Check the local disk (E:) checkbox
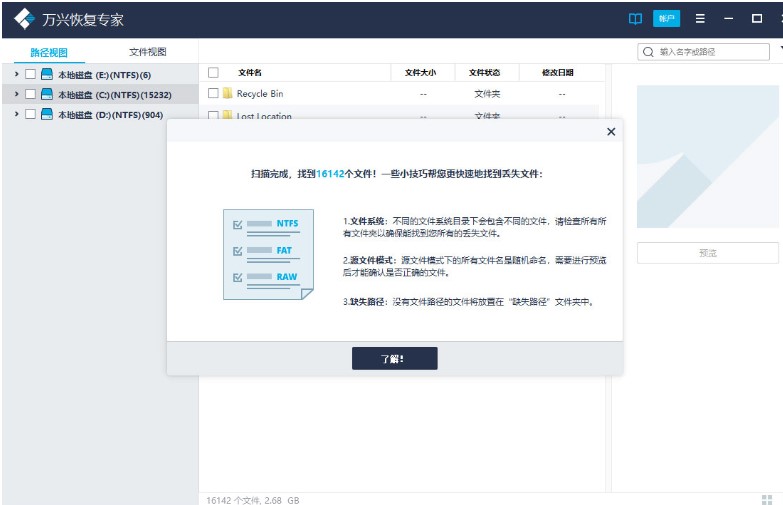This screenshot has height=505, width=783. 30,75
